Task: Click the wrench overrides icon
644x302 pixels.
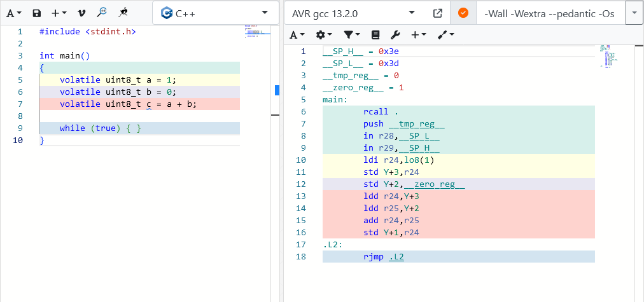Action: (x=395, y=35)
